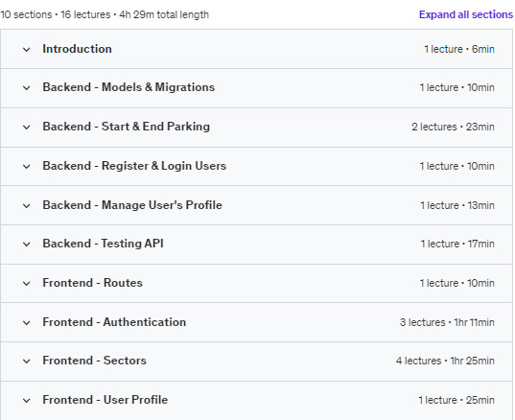515x420 pixels.
Task: Expand the Introduction section chevron
Action: (27, 50)
